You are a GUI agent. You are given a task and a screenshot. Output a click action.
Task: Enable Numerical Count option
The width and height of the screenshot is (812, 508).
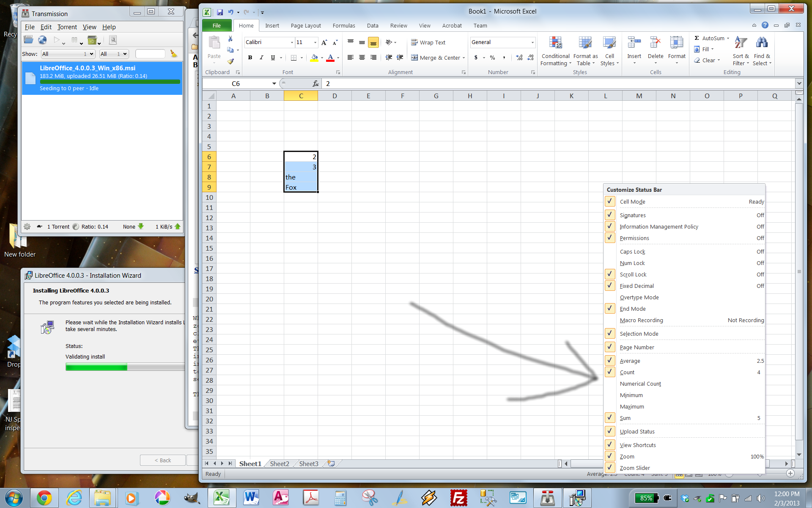tap(684, 384)
